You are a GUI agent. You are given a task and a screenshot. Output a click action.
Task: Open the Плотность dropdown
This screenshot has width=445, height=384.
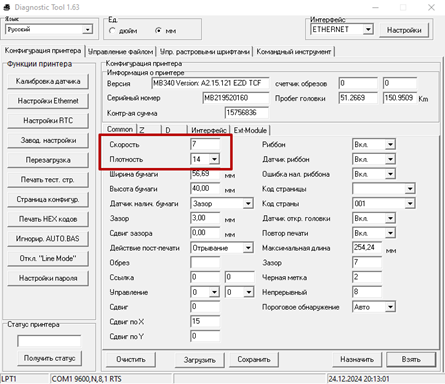coord(214,159)
